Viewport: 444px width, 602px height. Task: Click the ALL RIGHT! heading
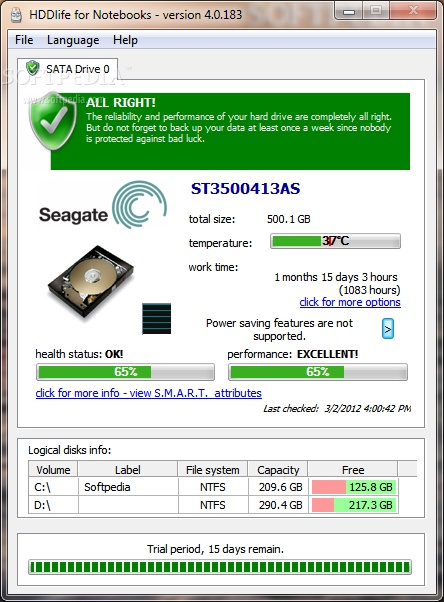pos(121,103)
